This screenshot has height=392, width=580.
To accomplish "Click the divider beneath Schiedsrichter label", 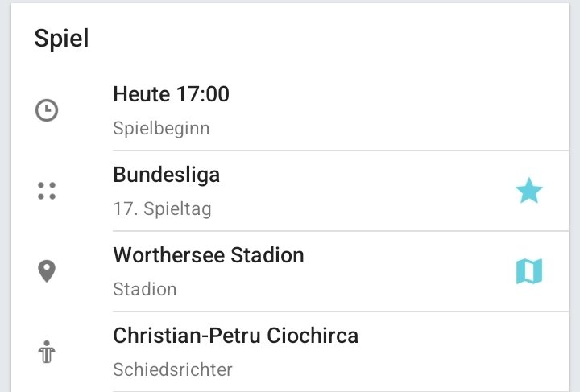I will coord(341,391).
